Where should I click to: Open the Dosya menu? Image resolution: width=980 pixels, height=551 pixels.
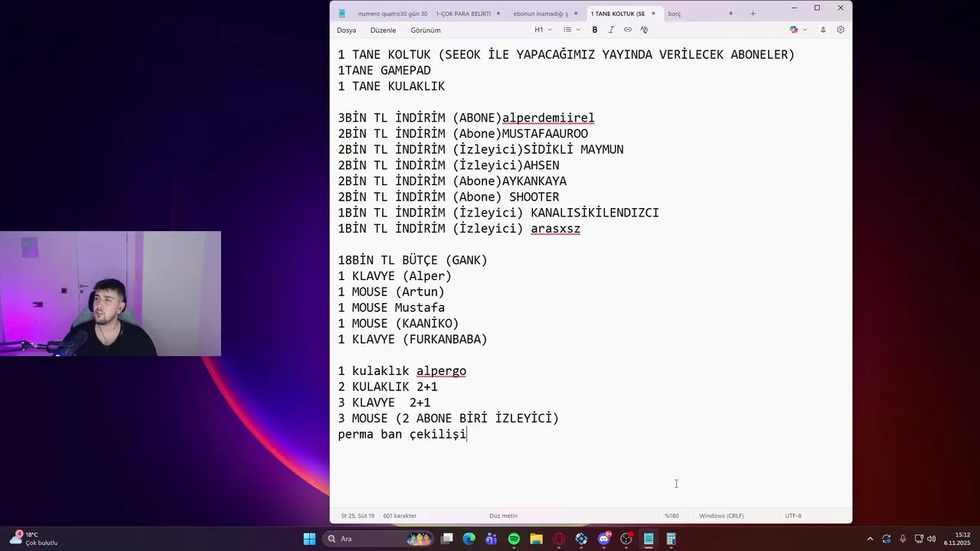tap(346, 30)
